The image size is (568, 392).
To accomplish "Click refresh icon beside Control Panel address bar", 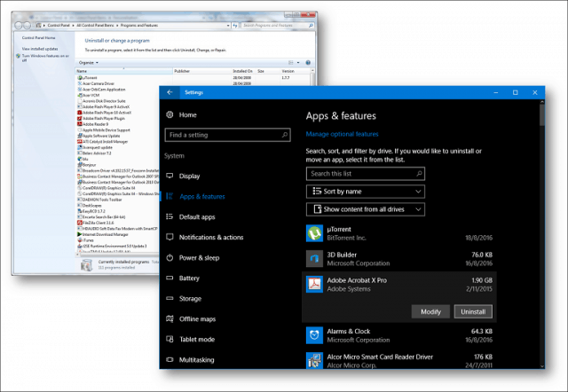I will [235, 26].
